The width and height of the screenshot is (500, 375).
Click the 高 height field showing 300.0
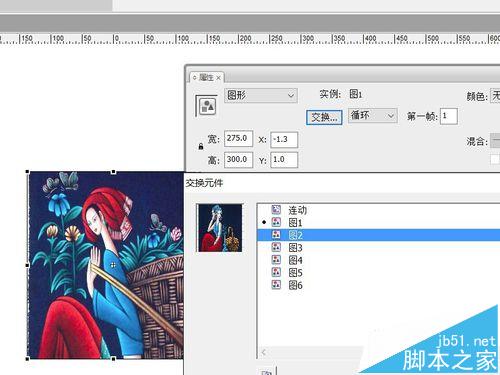(x=238, y=159)
